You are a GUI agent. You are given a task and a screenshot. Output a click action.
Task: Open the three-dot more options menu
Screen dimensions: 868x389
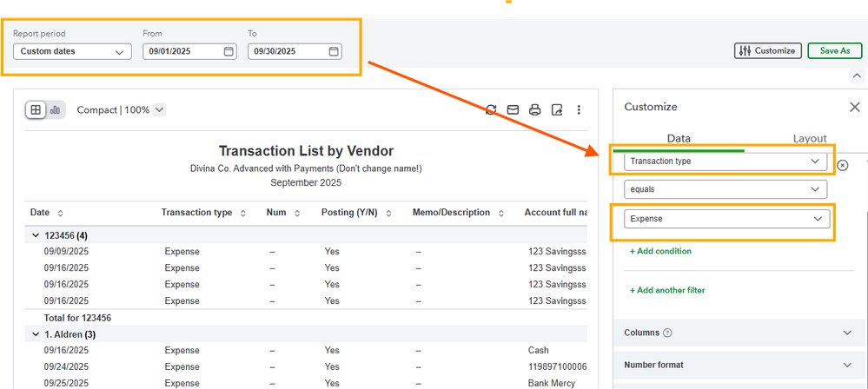(x=579, y=109)
